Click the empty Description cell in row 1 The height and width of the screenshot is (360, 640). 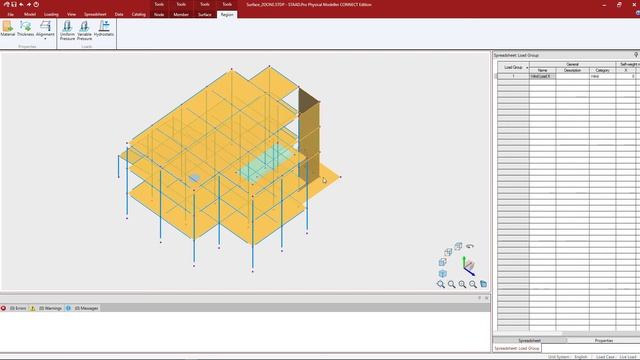point(572,76)
